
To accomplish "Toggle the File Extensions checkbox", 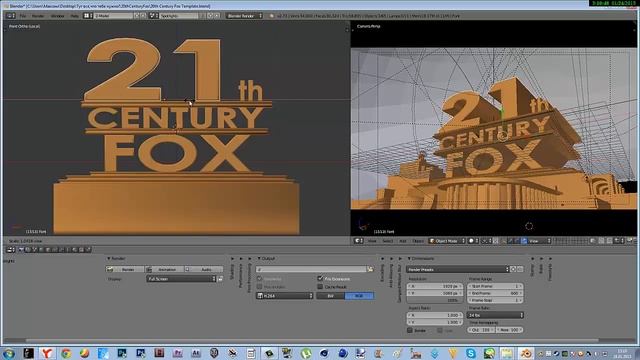I will [x=320, y=278].
